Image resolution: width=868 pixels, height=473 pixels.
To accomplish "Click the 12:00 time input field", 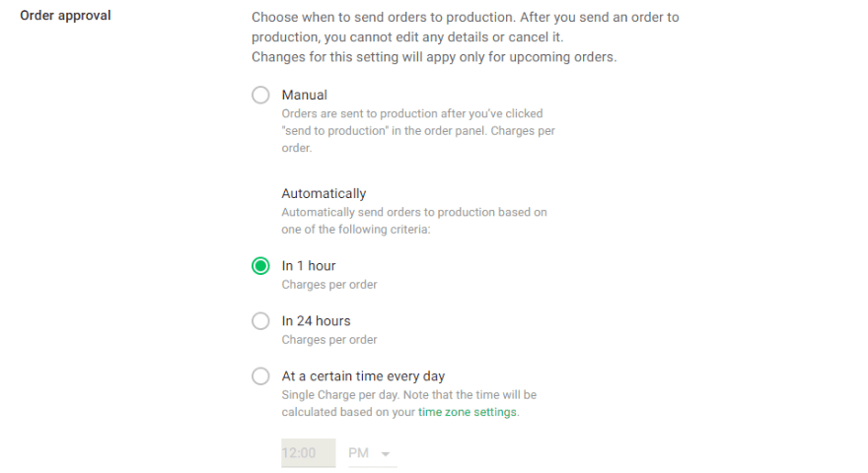I will [308, 453].
